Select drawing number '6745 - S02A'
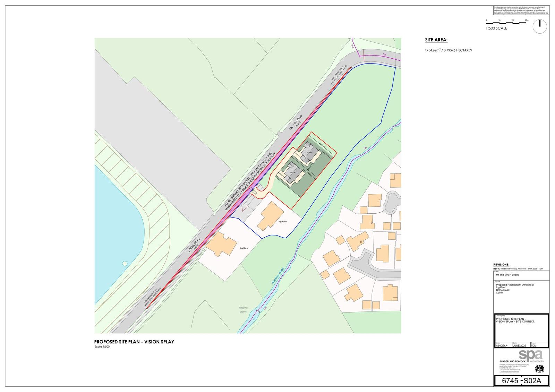This screenshot has width=555, height=392. tap(521, 381)
